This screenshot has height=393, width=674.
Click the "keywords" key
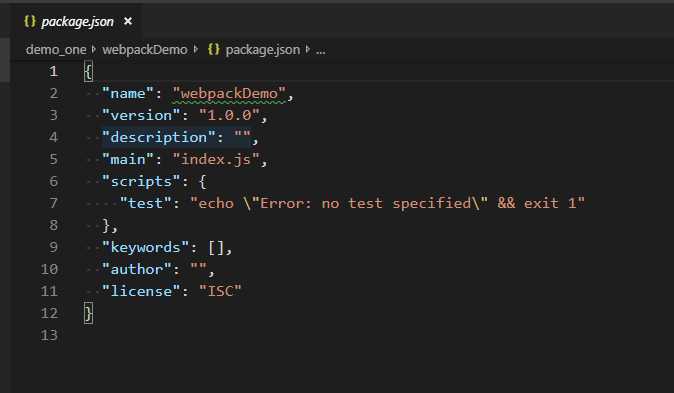coord(145,247)
